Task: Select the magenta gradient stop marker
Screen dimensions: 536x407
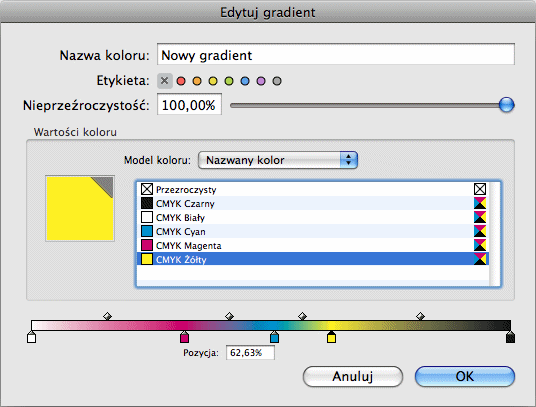Action: tap(184, 337)
